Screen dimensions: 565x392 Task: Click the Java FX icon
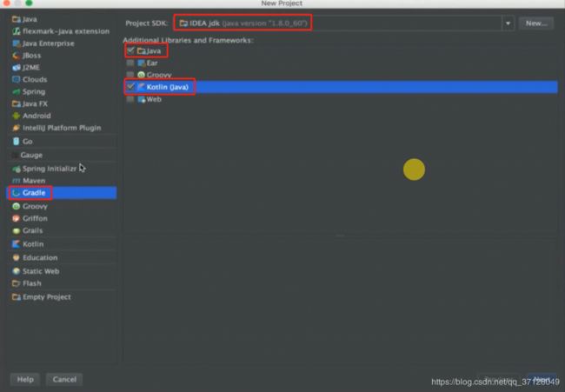[17, 103]
